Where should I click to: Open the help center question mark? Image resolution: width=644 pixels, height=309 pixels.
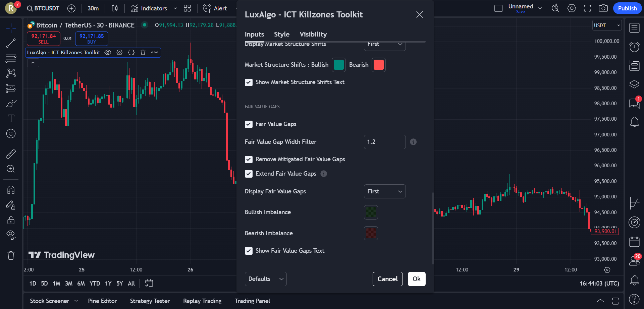[634, 299]
